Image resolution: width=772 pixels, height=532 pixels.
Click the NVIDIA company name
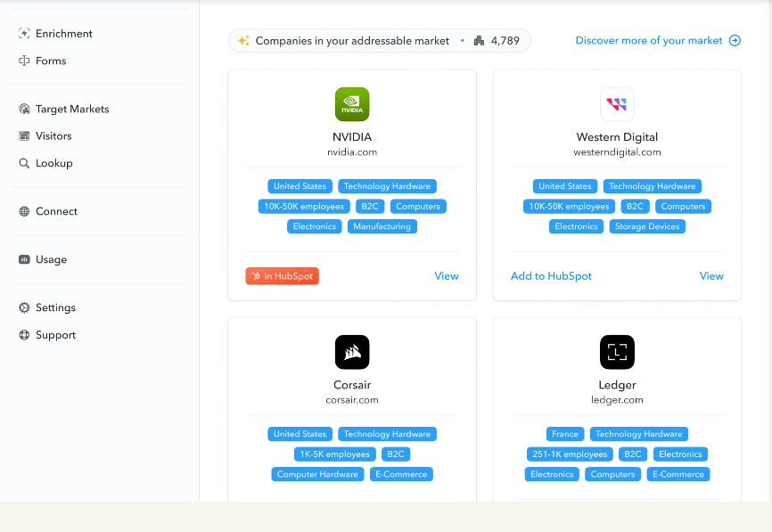(352, 137)
